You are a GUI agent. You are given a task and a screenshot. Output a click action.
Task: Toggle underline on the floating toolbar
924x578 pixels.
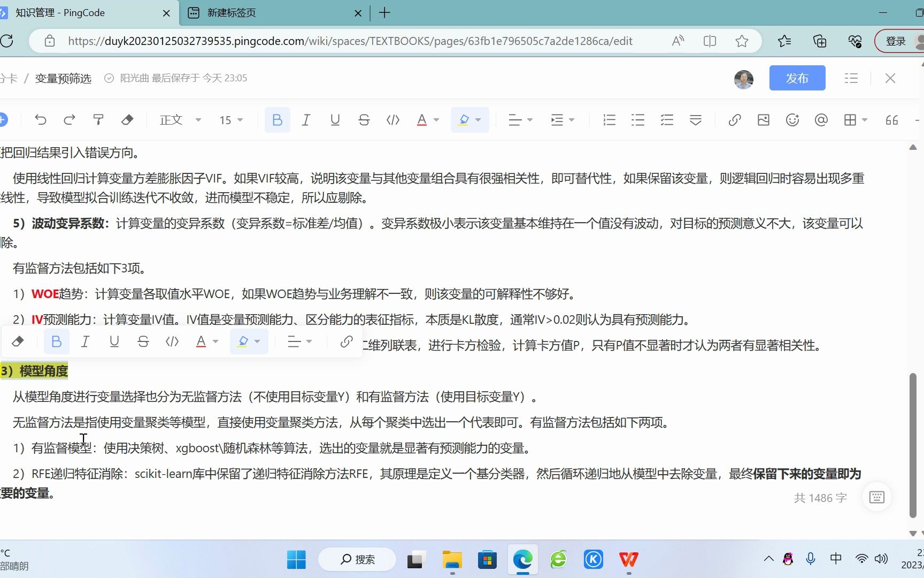(114, 341)
